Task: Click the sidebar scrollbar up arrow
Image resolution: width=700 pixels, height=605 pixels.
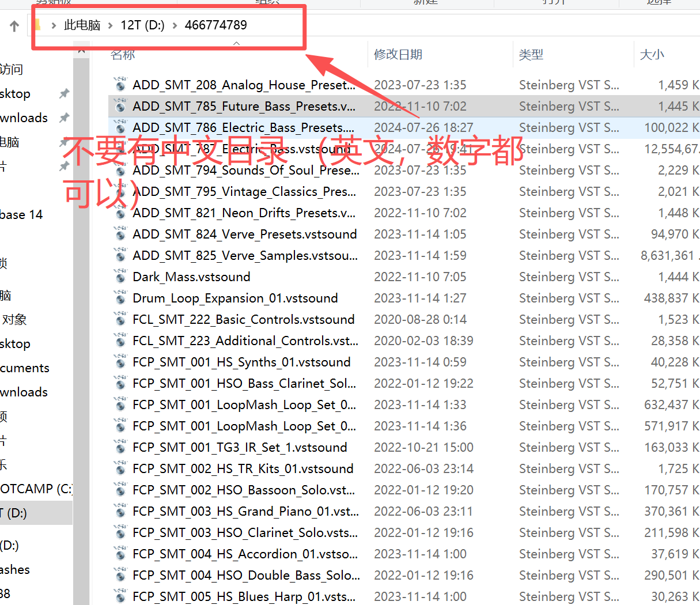Action: coord(81,50)
